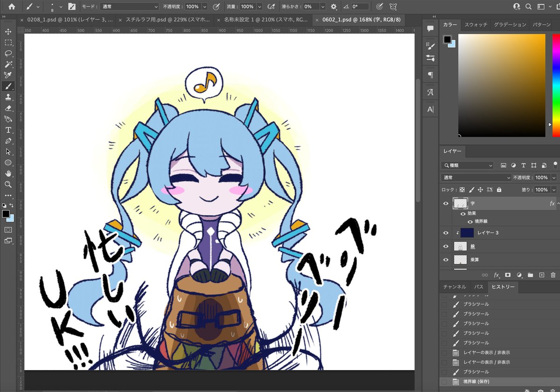Viewport: 560px width, 392px height.
Task: Open the Paragraph panel icon
Action: point(430,75)
